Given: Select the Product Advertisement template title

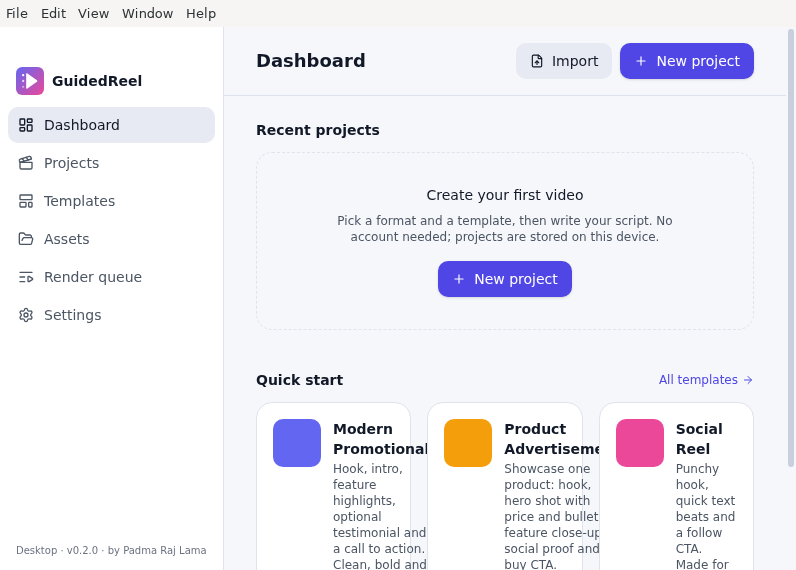Looking at the screenshot, I should coord(552,439).
